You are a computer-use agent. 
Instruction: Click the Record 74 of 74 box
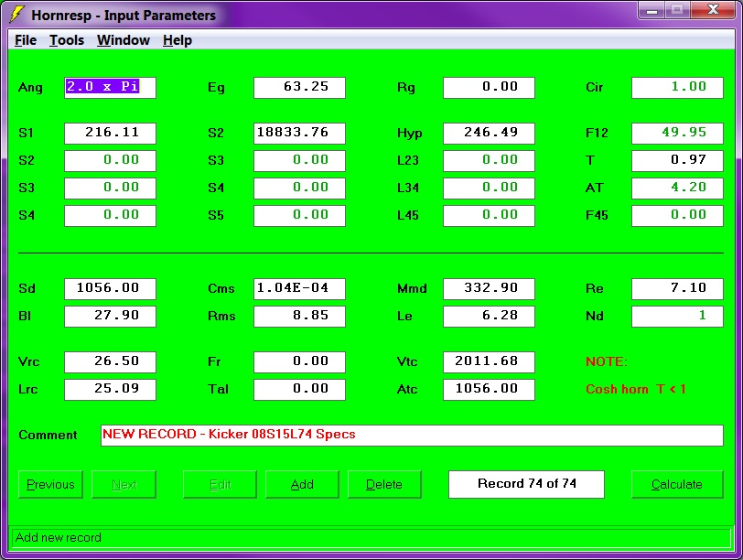pyautogui.click(x=526, y=484)
